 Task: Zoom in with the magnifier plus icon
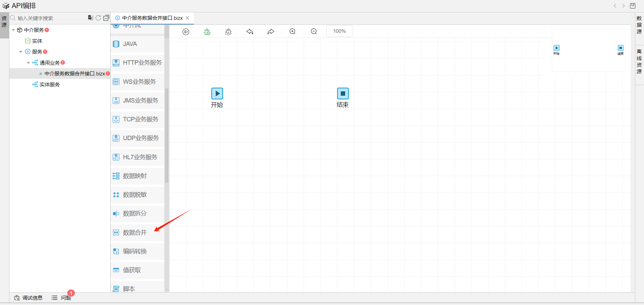pyautogui.click(x=292, y=32)
